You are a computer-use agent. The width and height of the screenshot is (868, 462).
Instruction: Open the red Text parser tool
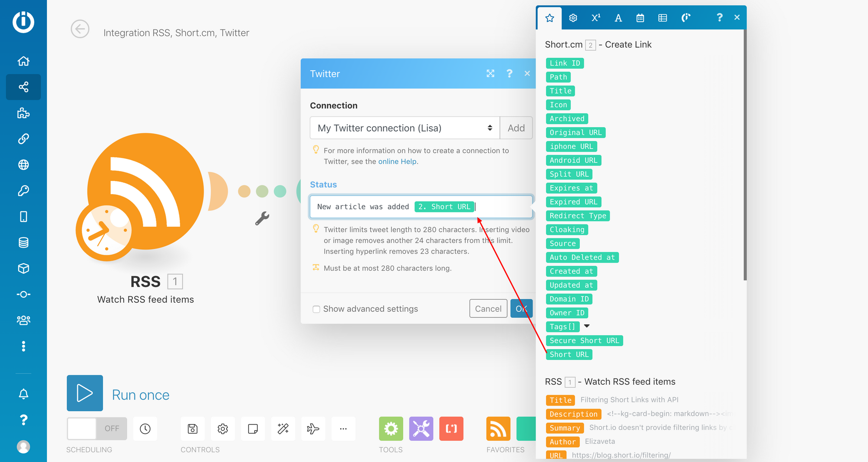(x=451, y=429)
